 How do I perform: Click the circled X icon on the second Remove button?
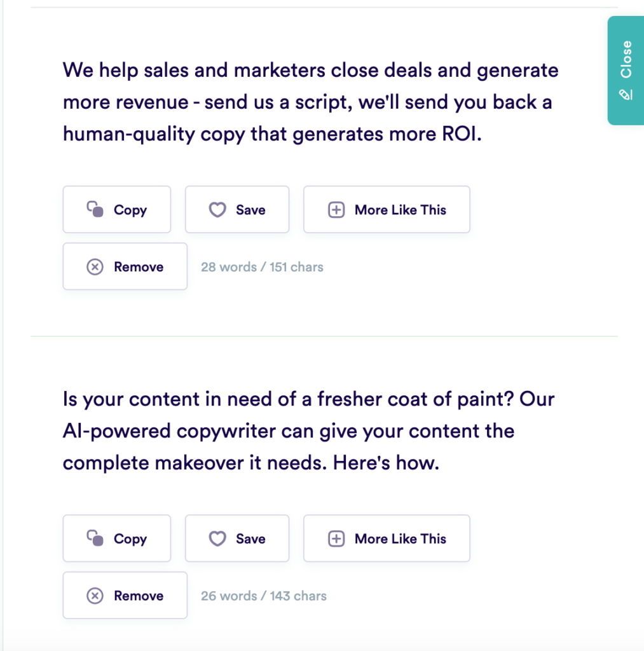coord(95,596)
